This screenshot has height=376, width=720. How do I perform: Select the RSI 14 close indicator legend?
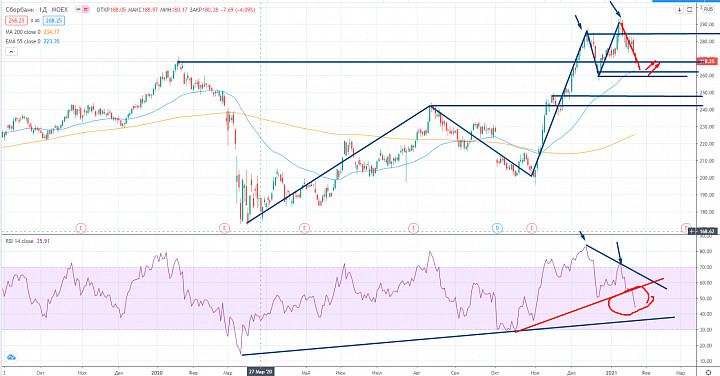tap(28, 241)
